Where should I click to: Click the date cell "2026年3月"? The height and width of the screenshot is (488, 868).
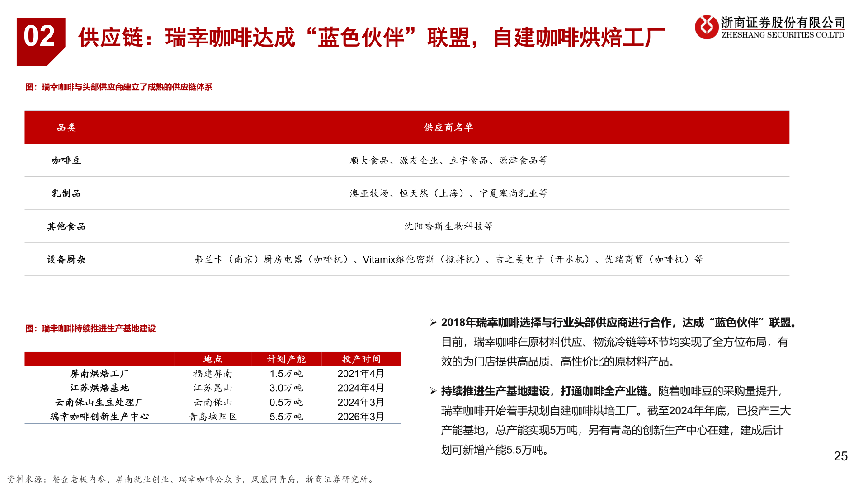tap(361, 417)
